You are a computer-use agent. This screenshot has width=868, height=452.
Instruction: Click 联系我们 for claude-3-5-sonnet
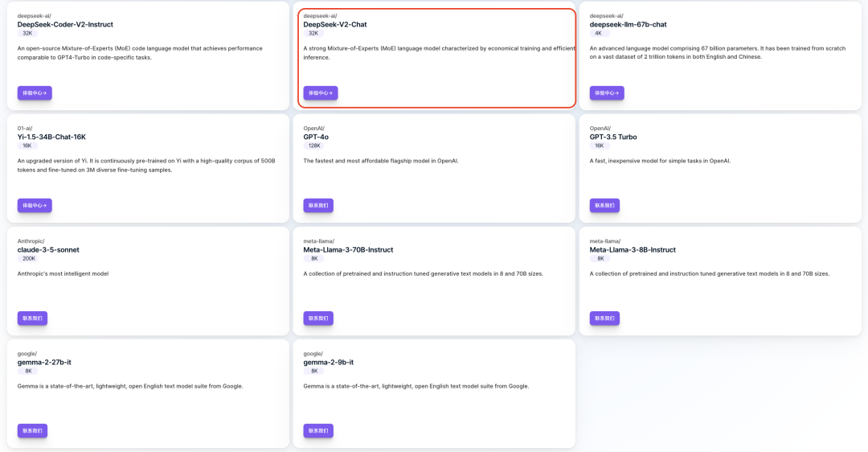32,318
